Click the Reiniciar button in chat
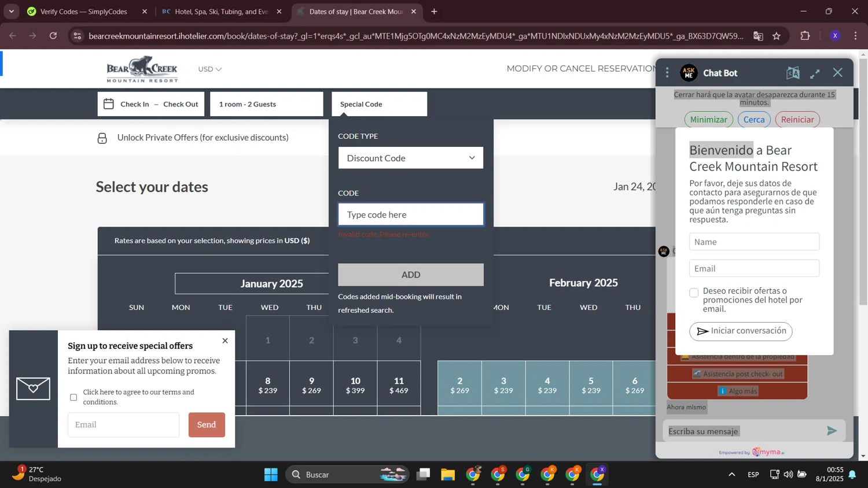The height and width of the screenshot is (488, 868). tap(797, 120)
